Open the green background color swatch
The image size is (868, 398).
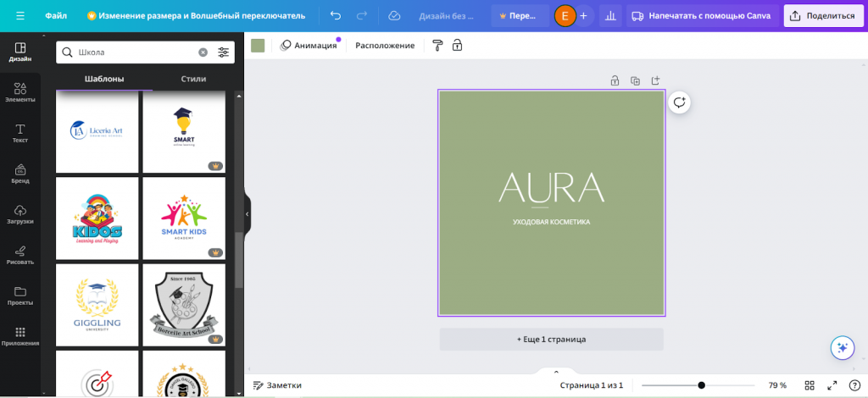tap(258, 46)
